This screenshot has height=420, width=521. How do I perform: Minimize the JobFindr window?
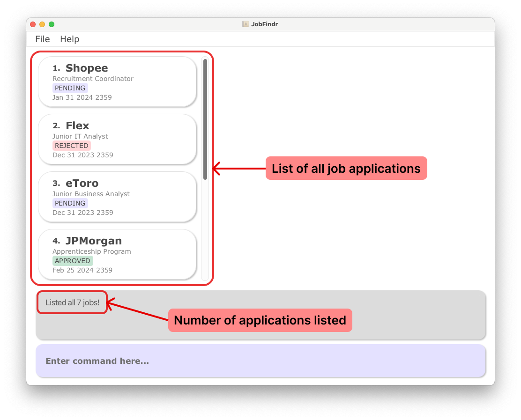(42, 24)
